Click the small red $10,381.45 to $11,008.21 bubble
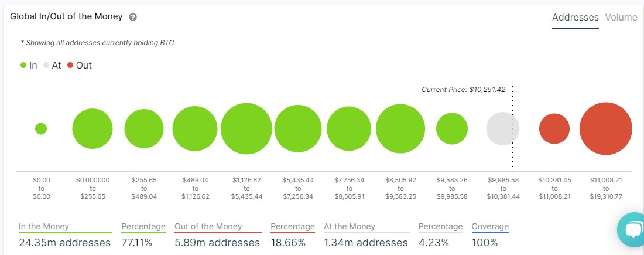 [x=554, y=128]
